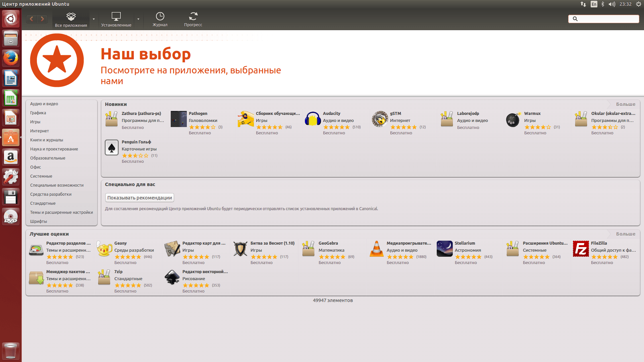Open the Inkscape vector editor icon
Viewport: 644px width, 362px height.
[172, 277]
